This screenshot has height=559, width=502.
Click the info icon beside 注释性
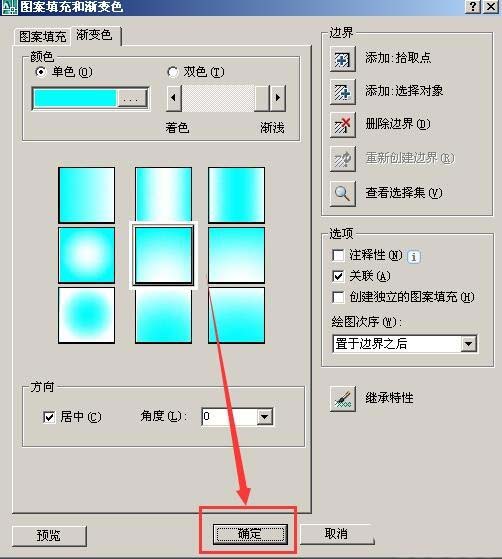pos(414,256)
